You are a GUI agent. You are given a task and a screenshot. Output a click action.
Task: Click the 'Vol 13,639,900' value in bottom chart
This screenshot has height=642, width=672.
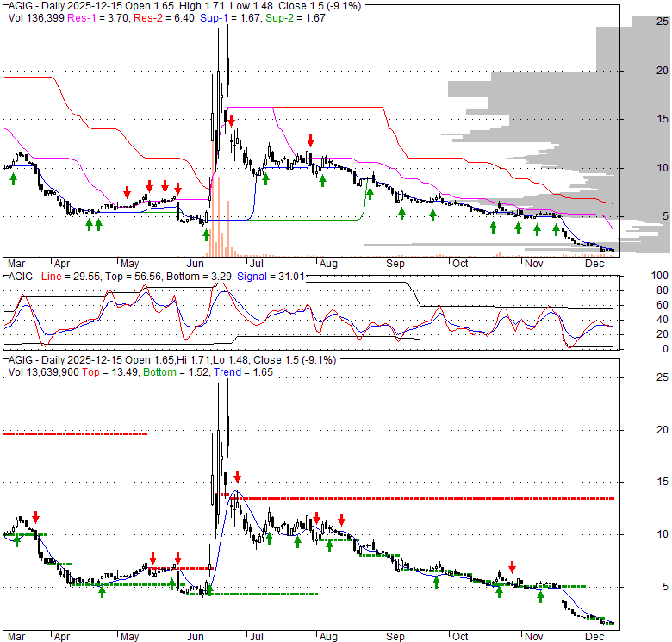point(43,372)
